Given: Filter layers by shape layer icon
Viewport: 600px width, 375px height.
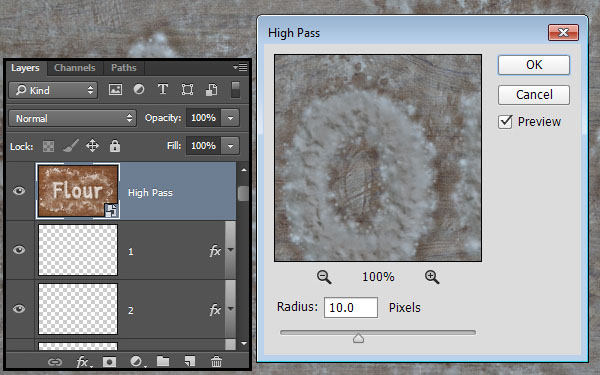Looking at the screenshot, I should coord(187,90).
